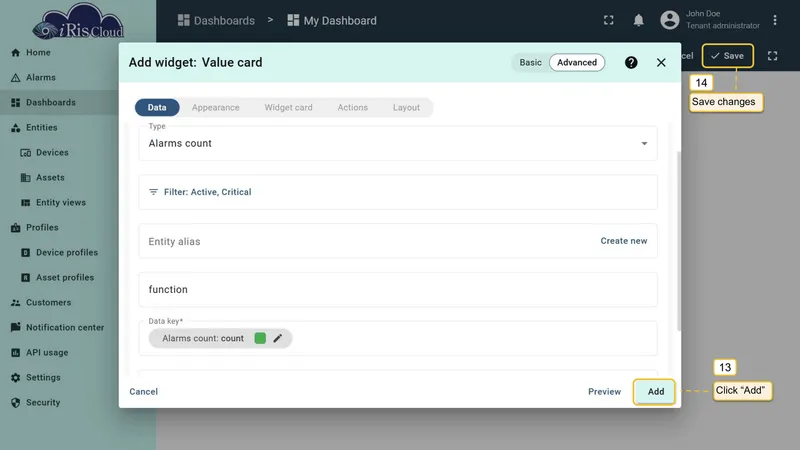This screenshot has width=800, height=450.
Task: Click the Home icon in sidebar
Action: tap(15, 53)
